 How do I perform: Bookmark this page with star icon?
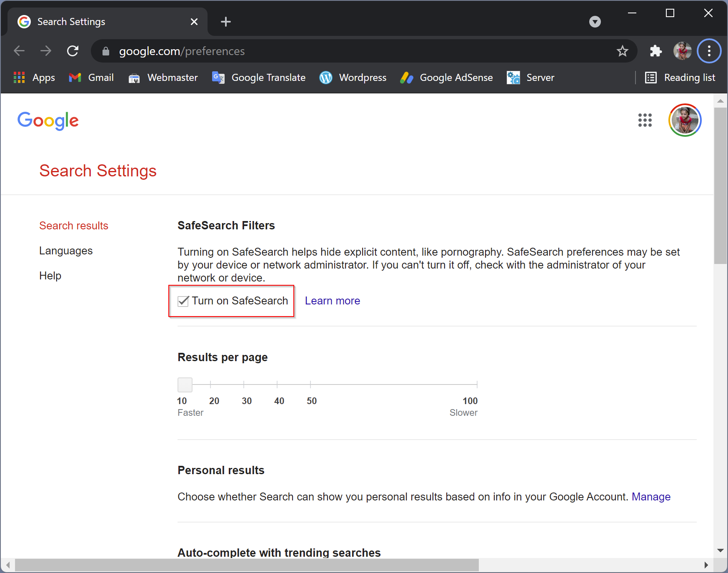622,51
